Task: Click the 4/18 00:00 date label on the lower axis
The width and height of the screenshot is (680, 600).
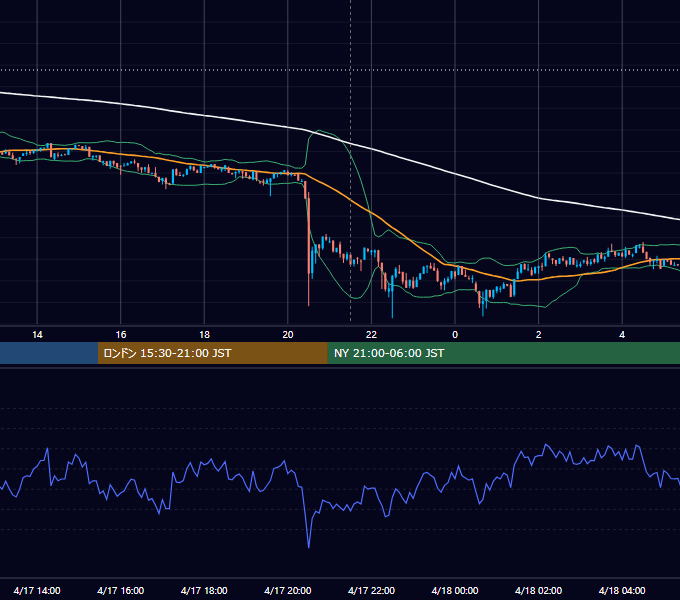Action: point(455,590)
